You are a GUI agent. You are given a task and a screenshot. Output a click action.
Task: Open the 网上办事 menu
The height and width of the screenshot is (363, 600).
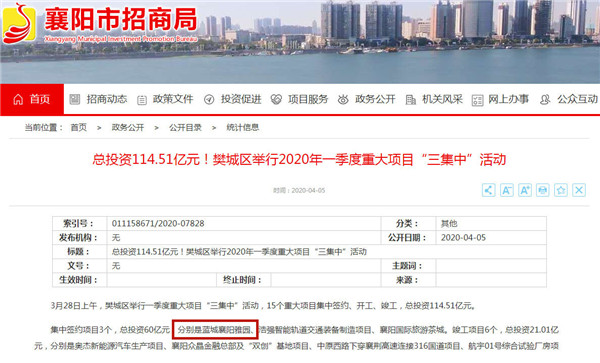pos(500,100)
